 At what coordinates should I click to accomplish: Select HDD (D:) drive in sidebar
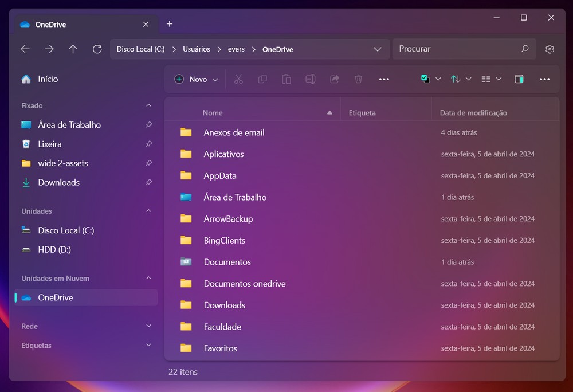point(54,250)
